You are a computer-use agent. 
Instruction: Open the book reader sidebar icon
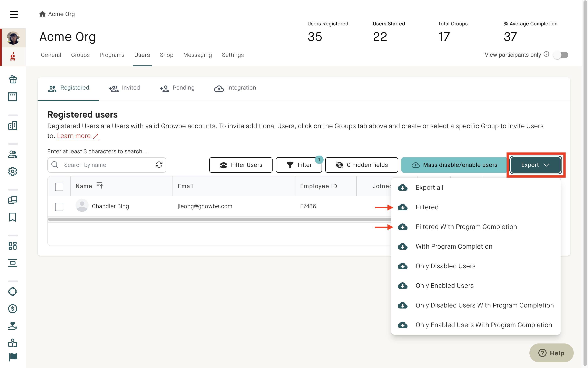13,343
